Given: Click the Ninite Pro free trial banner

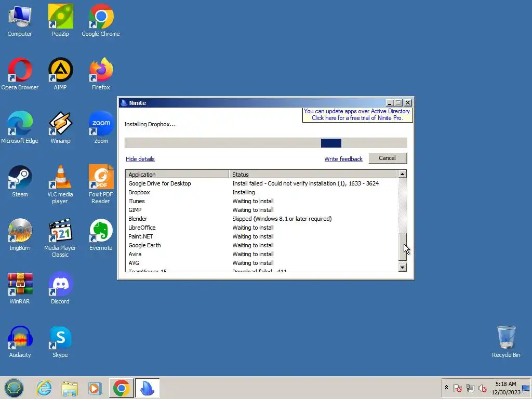Looking at the screenshot, I should point(357,115).
